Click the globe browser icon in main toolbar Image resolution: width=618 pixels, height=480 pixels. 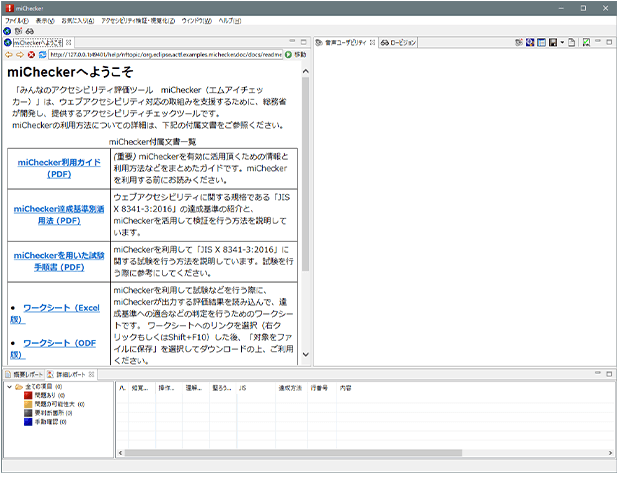click(x=7, y=31)
